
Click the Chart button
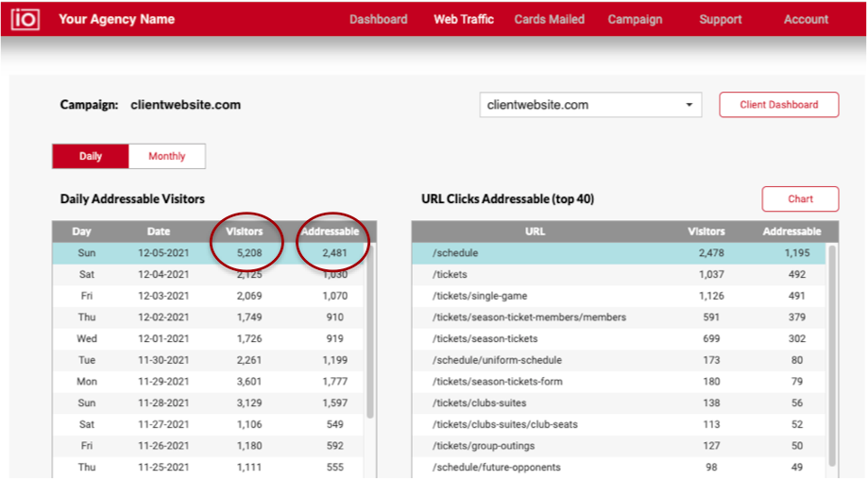point(800,199)
